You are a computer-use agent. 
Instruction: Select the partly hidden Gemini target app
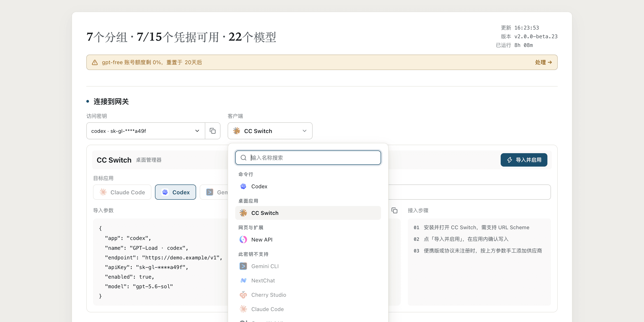pos(214,192)
